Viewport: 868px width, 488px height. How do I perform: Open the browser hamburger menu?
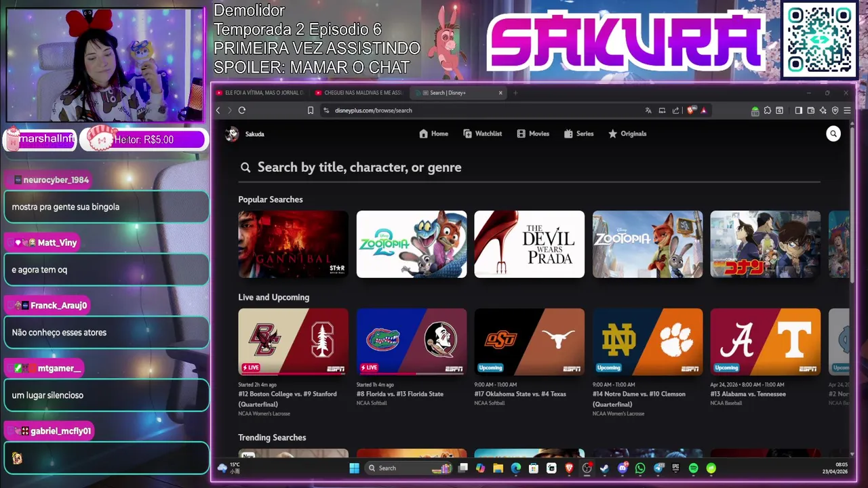[x=847, y=110]
